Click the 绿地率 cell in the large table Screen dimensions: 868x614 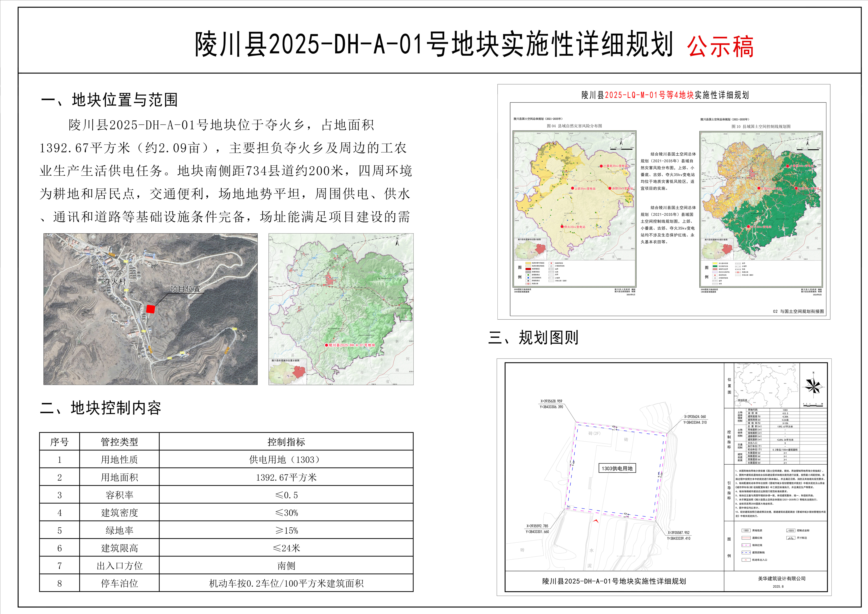pyautogui.click(x=119, y=530)
